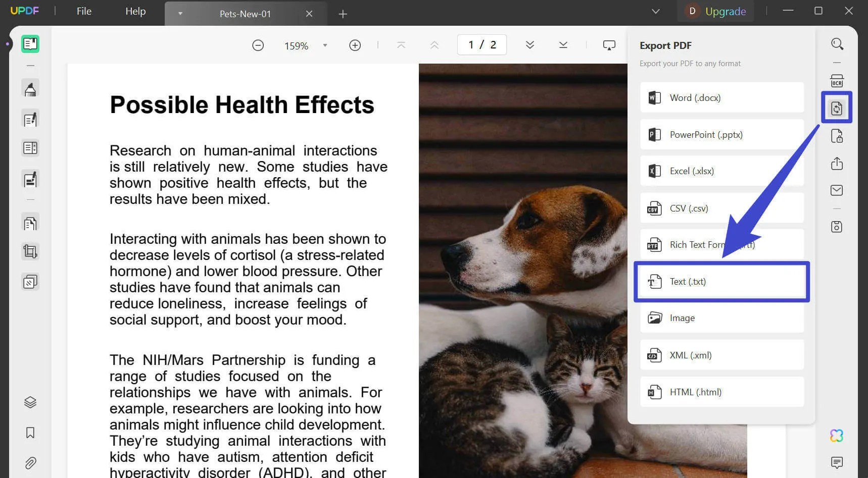Expand the chevron next to Upgrade
This screenshot has width=868, height=478.
point(655,11)
